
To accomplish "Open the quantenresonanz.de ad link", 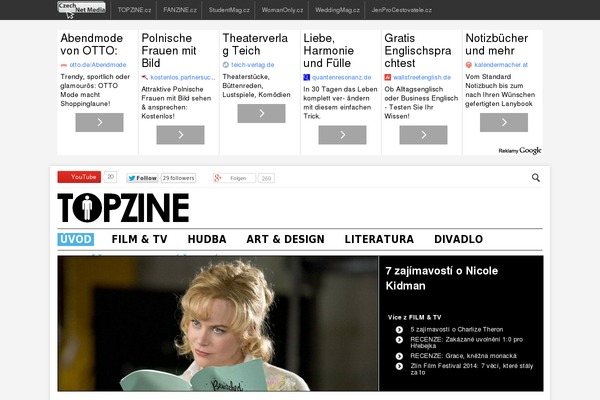I will tap(341, 77).
